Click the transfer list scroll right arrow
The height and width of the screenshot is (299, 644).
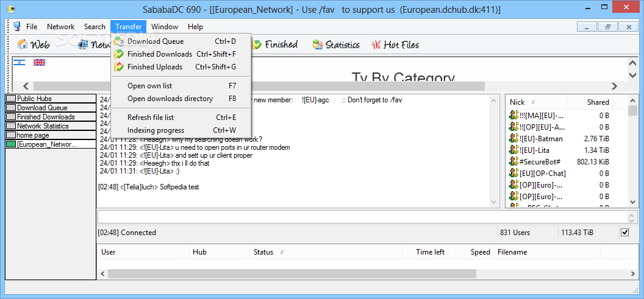point(633,273)
